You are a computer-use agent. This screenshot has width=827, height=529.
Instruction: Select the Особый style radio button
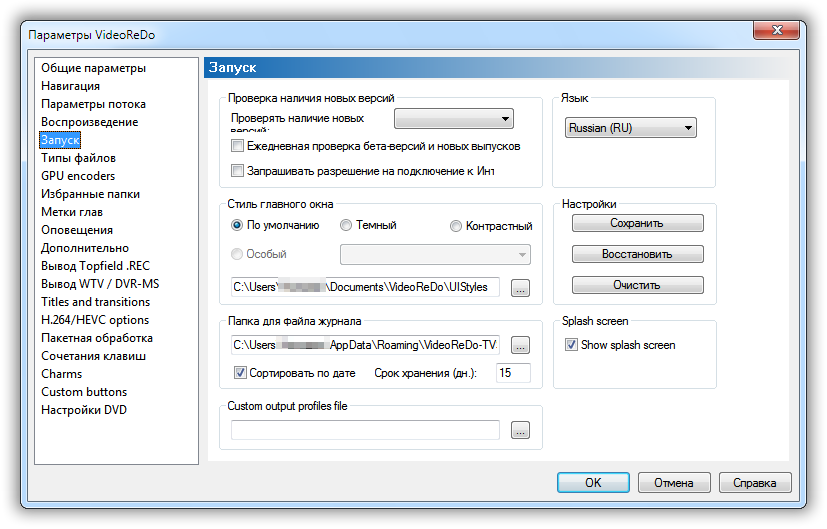237,254
